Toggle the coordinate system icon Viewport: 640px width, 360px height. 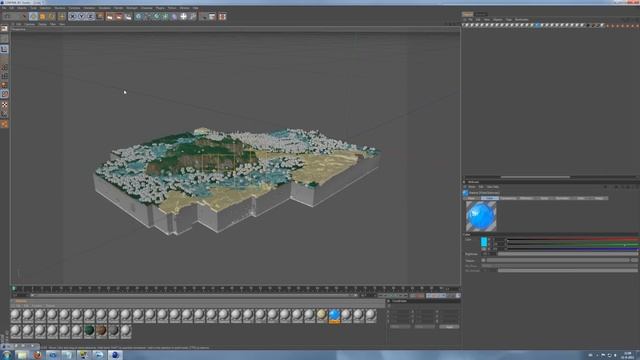100,16
